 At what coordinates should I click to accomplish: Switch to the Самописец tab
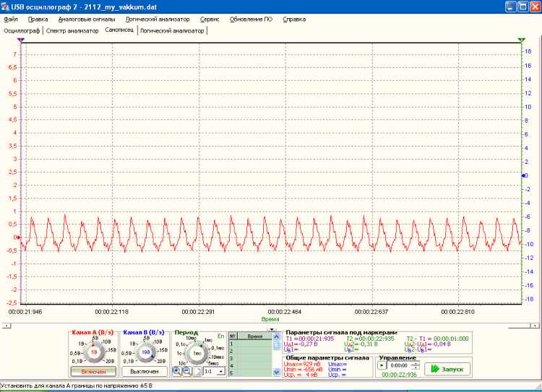click(x=119, y=30)
